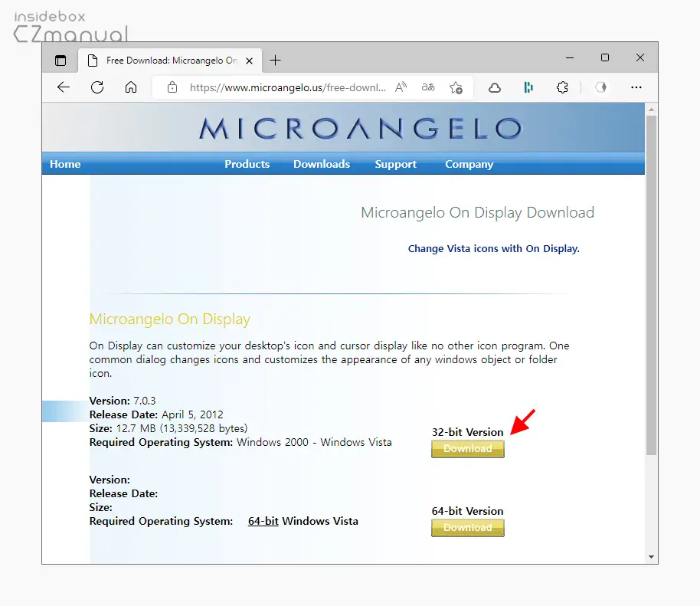The height and width of the screenshot is (606, 700).
Task: Refresh the current page
Action: tap(97, 87)
